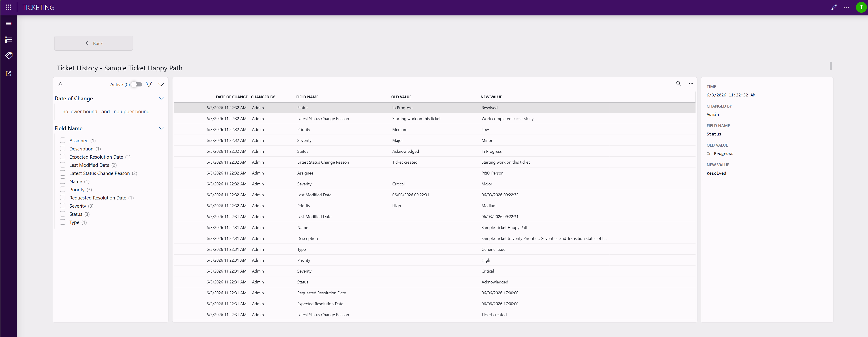
Task: Check the Description filter box
Action: [x=63, y=148]
